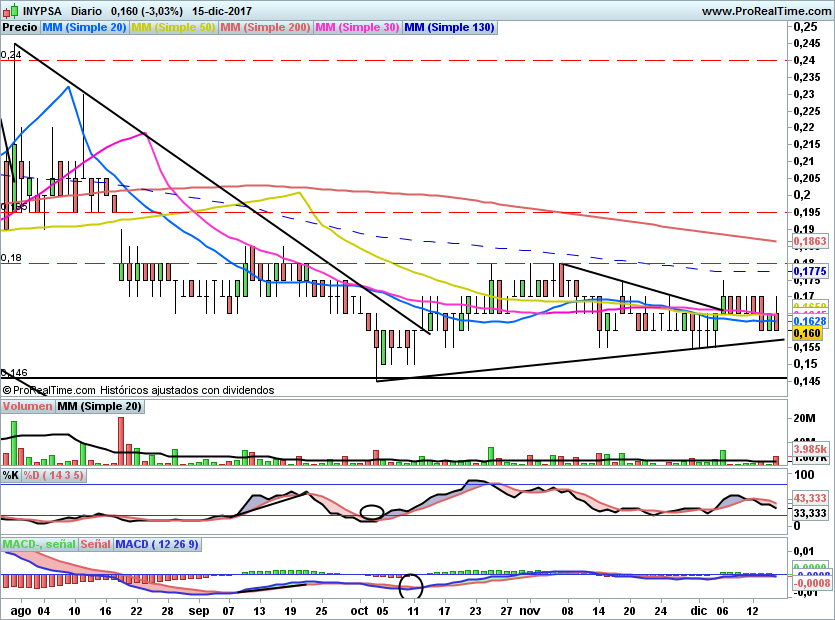Screen dimensions: 835x620
Task: Click the 0,24 resistance level label
Action: click(x=11, y=54)
